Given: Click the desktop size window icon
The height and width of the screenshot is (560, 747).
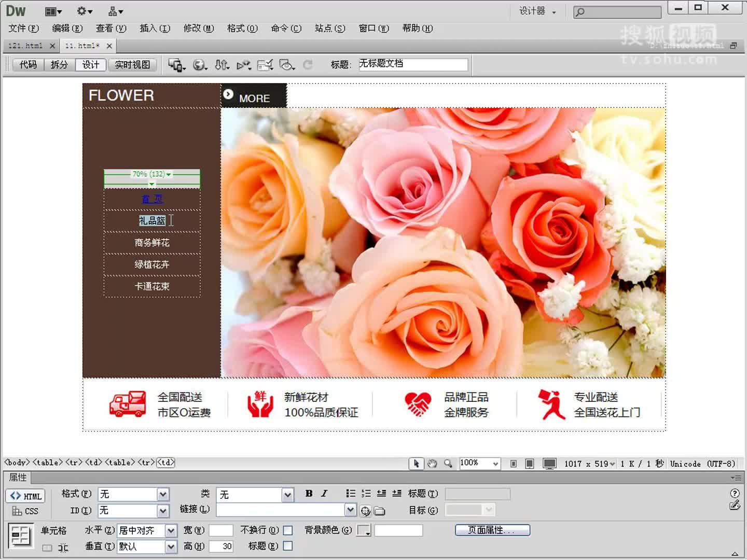Looking at the screenshot, I should pyautogui.click(x=549, y=464).
